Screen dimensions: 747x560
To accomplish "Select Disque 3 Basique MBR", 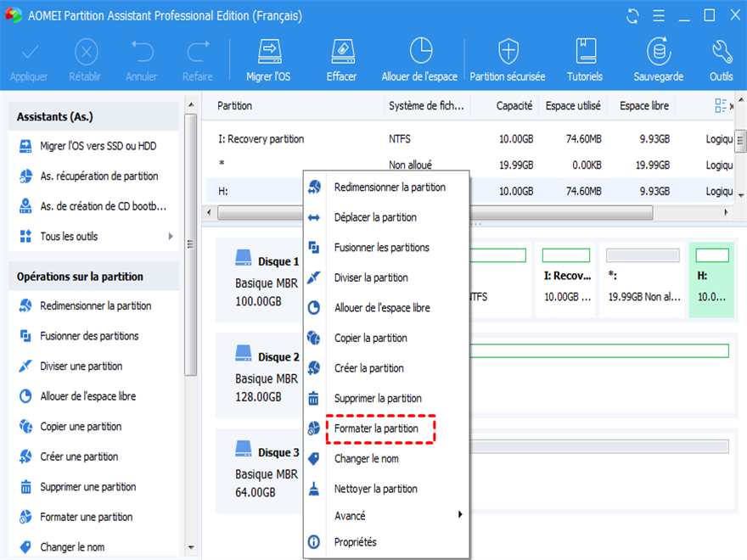I will coord(261,471).
